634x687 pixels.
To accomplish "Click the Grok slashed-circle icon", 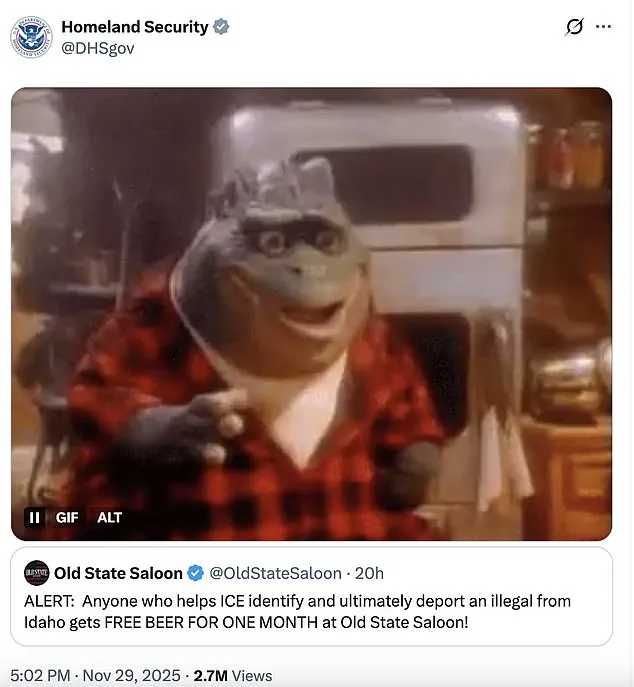I will tap(574, 27).
